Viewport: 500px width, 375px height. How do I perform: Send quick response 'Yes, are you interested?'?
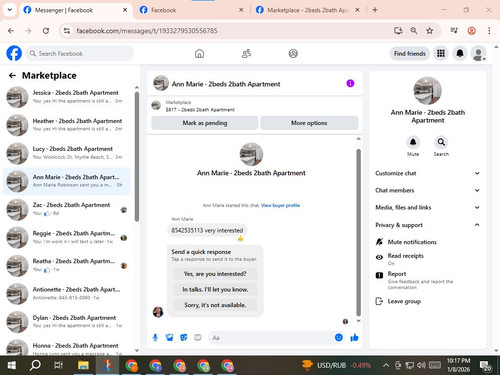pyautogui.click(x=215, y=274)
